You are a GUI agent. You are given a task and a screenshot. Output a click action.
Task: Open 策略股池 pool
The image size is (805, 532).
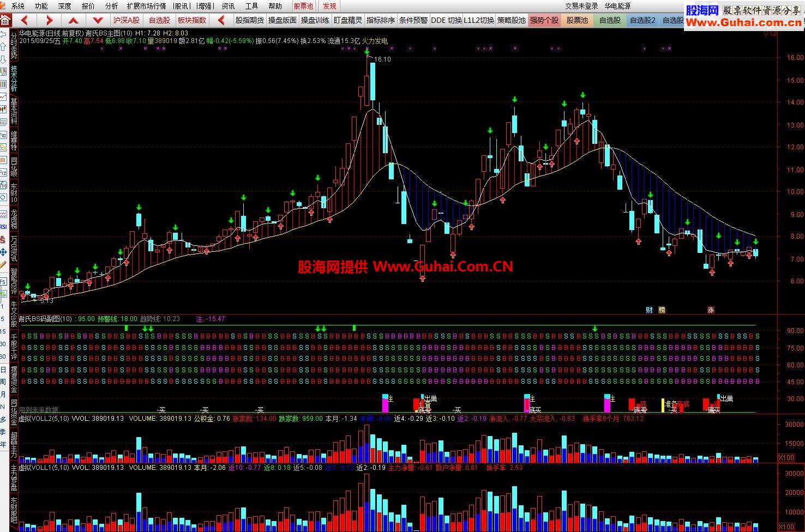coord(512,20)
